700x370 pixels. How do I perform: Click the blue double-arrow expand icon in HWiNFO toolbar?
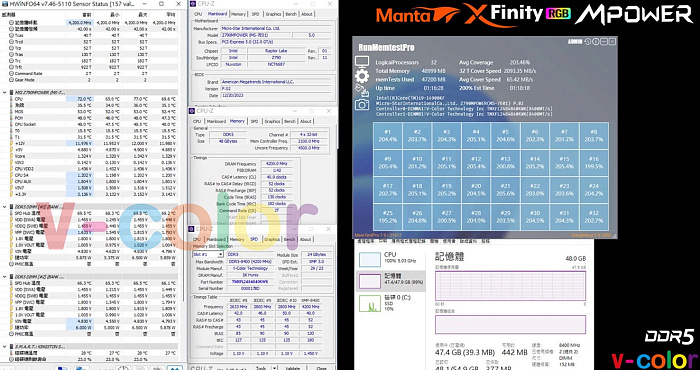[x=175, y=368]
